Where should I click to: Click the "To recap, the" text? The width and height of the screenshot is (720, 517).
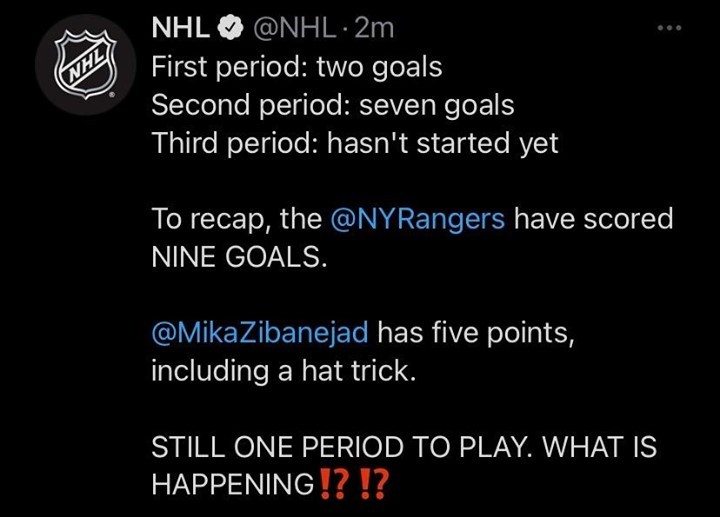[235, 219]
